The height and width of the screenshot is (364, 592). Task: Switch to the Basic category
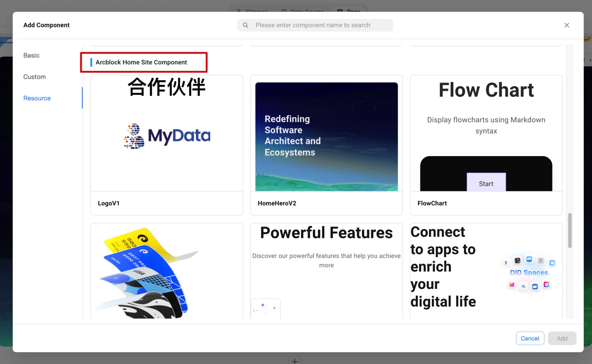coord(31,55)
